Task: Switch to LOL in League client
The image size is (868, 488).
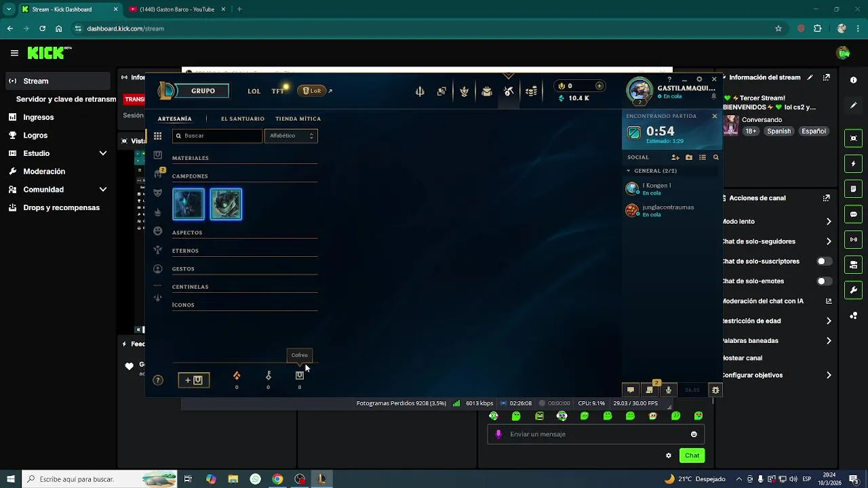Action: pos(254,91)
